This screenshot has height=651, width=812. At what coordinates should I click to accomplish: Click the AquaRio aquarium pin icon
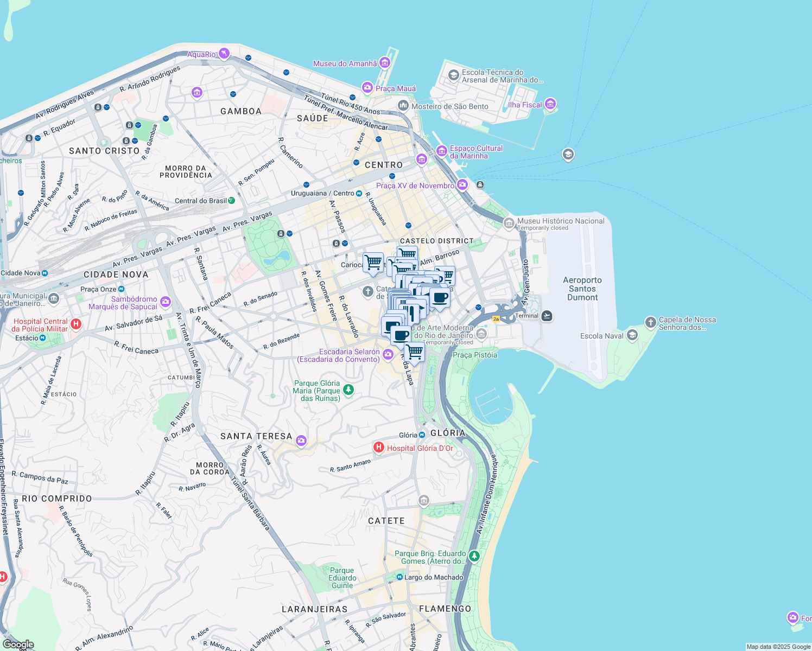[224, 54]
